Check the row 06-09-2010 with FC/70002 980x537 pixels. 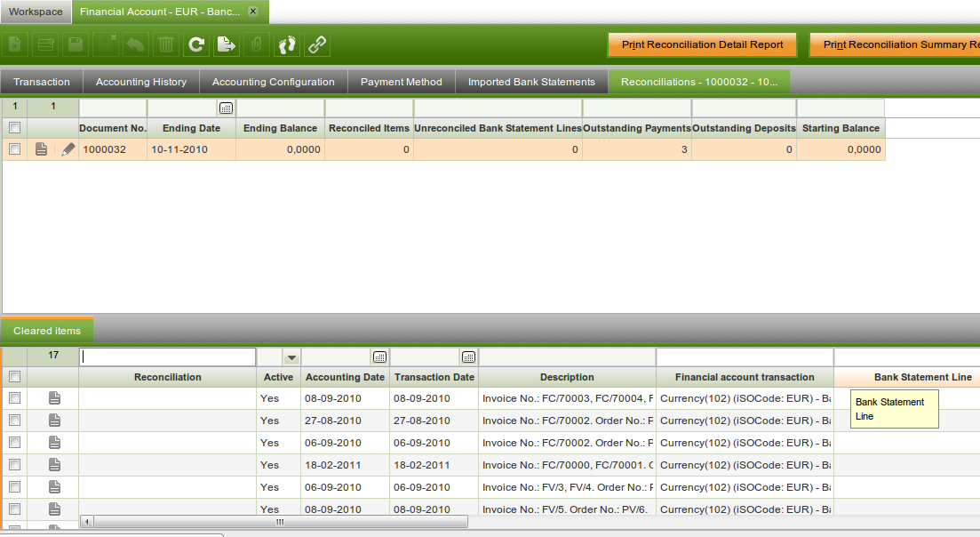[x=14, y=442]
